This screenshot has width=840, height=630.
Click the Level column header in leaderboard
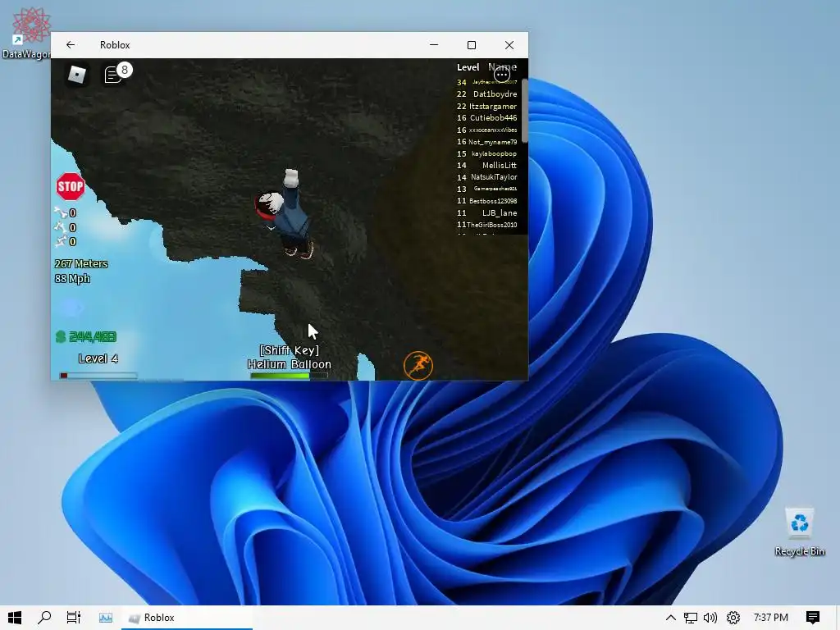pyautogui.click(x=468, y=67)
